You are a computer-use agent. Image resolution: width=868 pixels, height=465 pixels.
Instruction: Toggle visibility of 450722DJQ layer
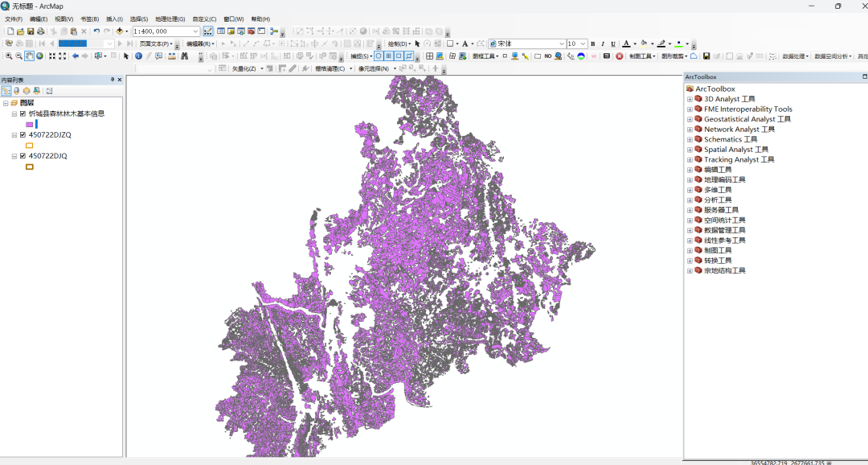pos(23,156)
